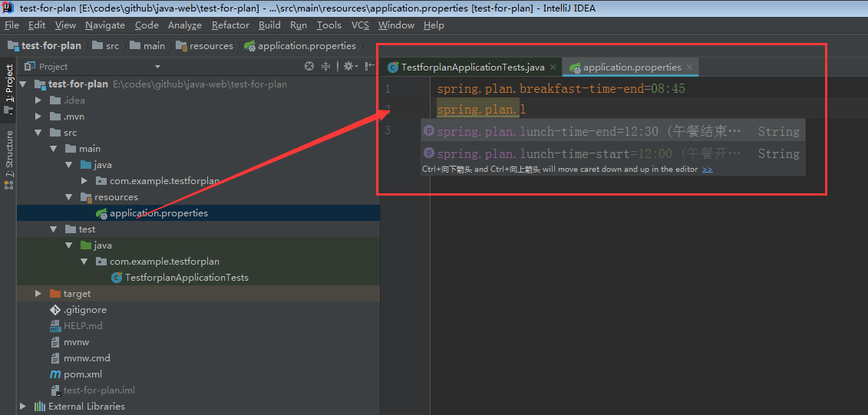Click application.properties breadcrumb in navigation bar
The image size is (868, 415).
coord(300,46)
